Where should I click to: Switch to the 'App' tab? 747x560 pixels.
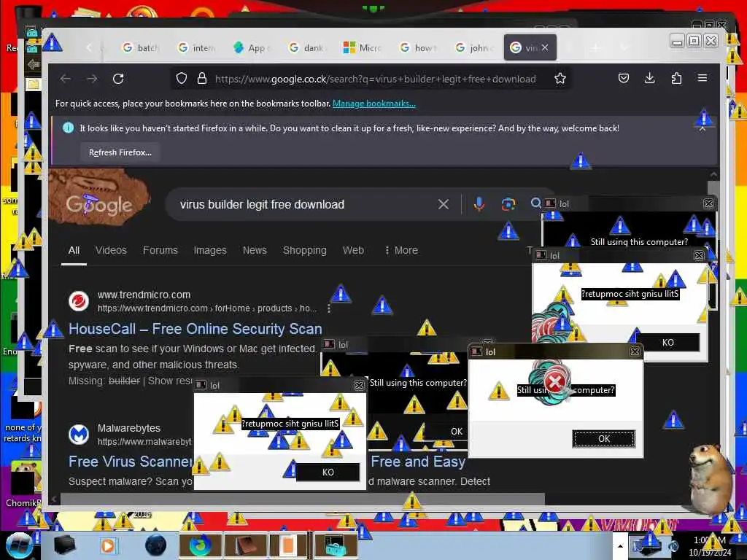coord(252,47)
